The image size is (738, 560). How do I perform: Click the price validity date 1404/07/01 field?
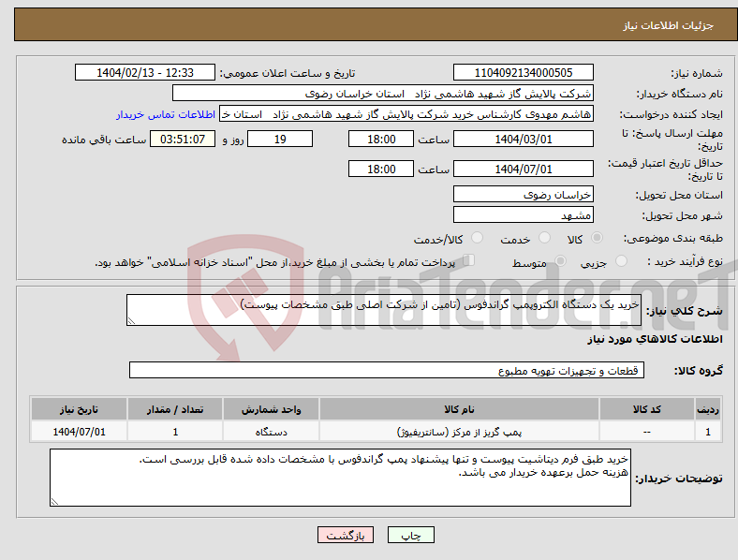coord(523,169)
